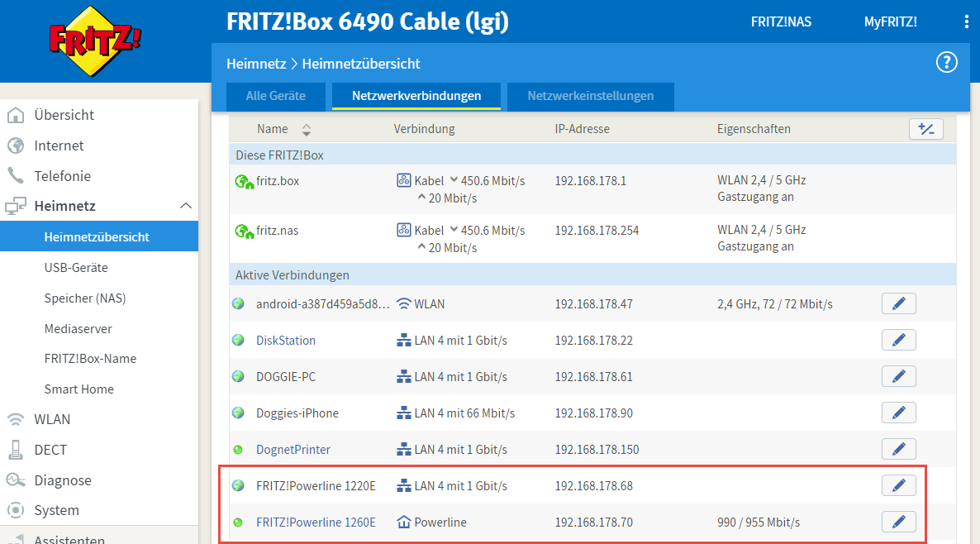980x544 pixels.
Task: Click the FRITZ! logo
Action: (96, 41)
